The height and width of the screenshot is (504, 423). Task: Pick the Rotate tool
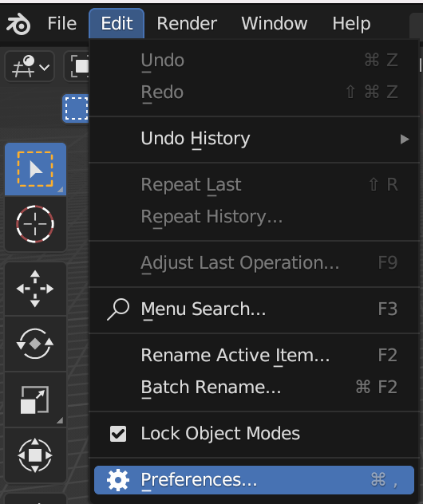(x=35, y=344)
